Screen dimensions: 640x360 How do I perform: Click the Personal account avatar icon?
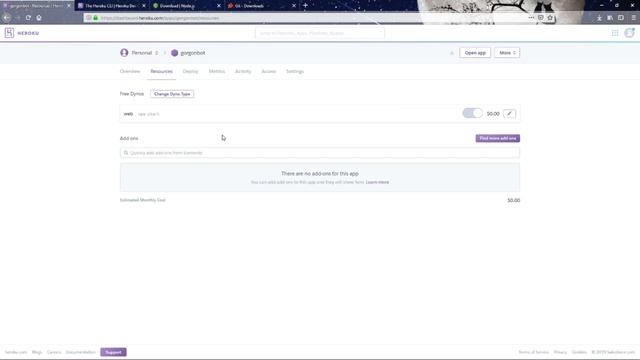coord(124,53)
